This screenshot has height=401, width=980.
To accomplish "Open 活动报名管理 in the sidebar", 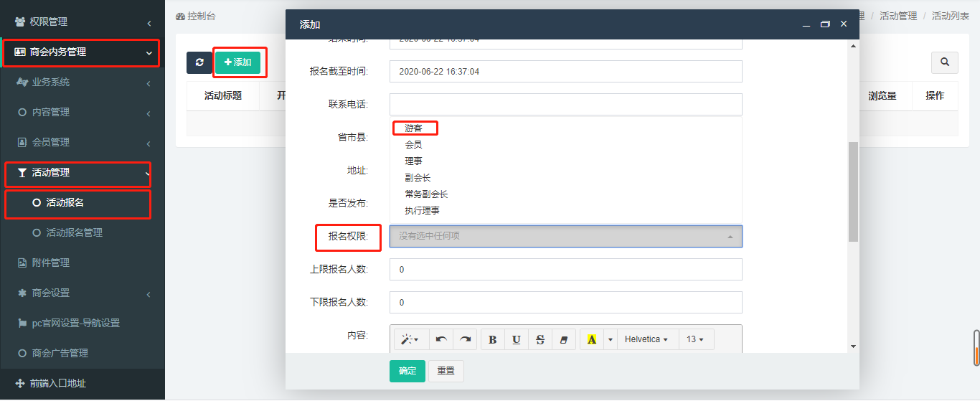I will click(75, 232).
